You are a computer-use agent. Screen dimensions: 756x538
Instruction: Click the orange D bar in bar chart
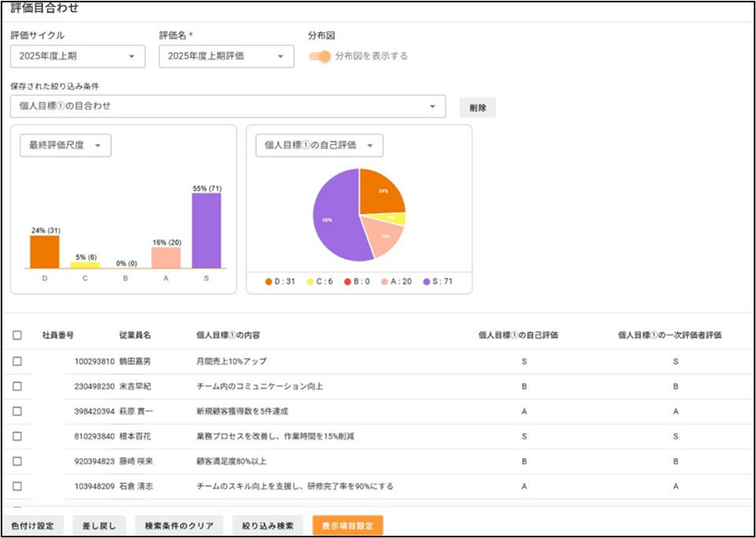click(x=45, y=252)
